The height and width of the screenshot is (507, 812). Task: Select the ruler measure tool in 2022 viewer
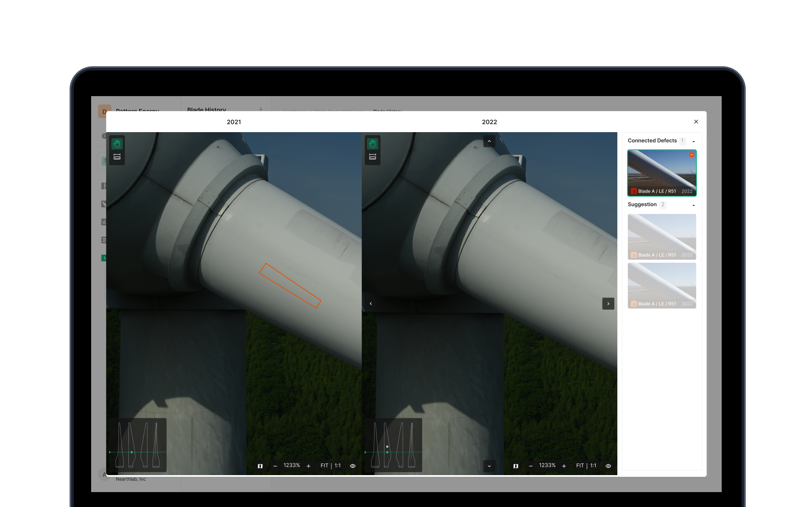click(372, 157)
